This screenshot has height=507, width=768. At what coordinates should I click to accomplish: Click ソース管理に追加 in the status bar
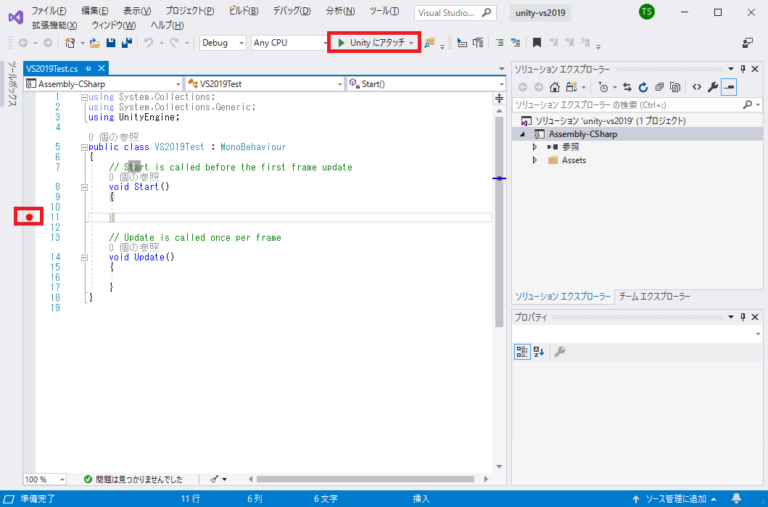point(675,499)
